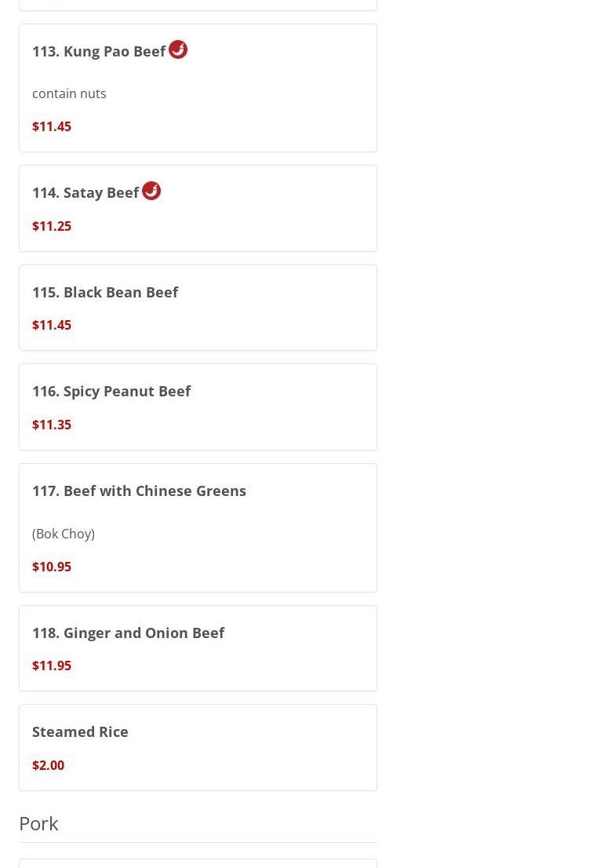Click the $11.25 price under Satay Beef
The image size is (604, 868).
coord(52,226)
